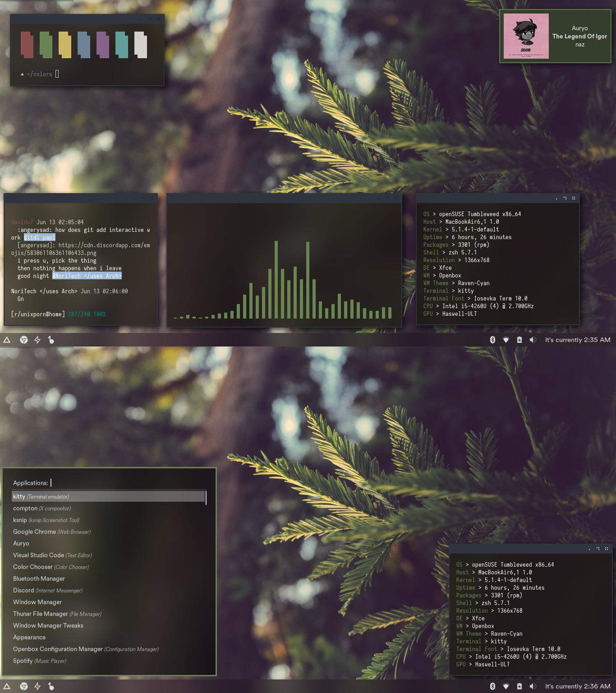Click the lightning bolt icon on the taskbar
This screenshot has height=693, width=616.
point(38,340)
